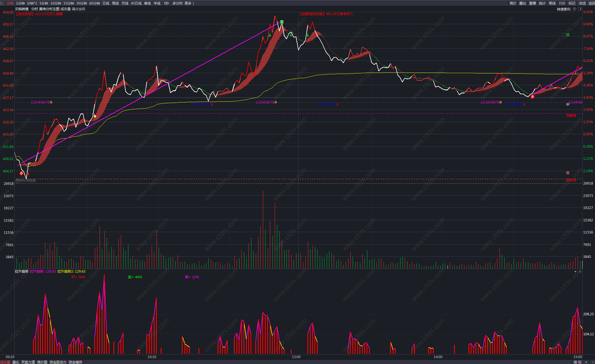Toggle the right side panel icon
This screenshot has width=595, height=364.
coord(580,9)
